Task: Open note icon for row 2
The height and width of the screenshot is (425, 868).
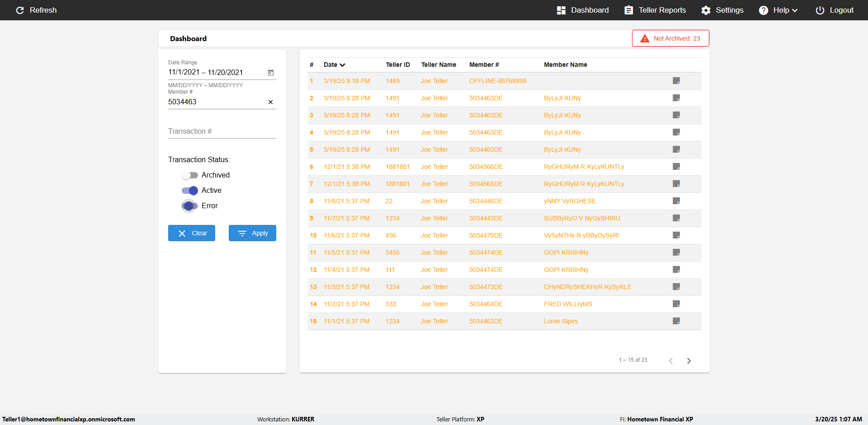Action: point(676,98)
